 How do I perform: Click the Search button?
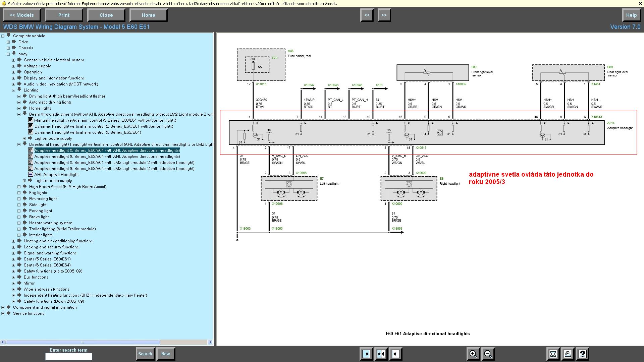145,354
